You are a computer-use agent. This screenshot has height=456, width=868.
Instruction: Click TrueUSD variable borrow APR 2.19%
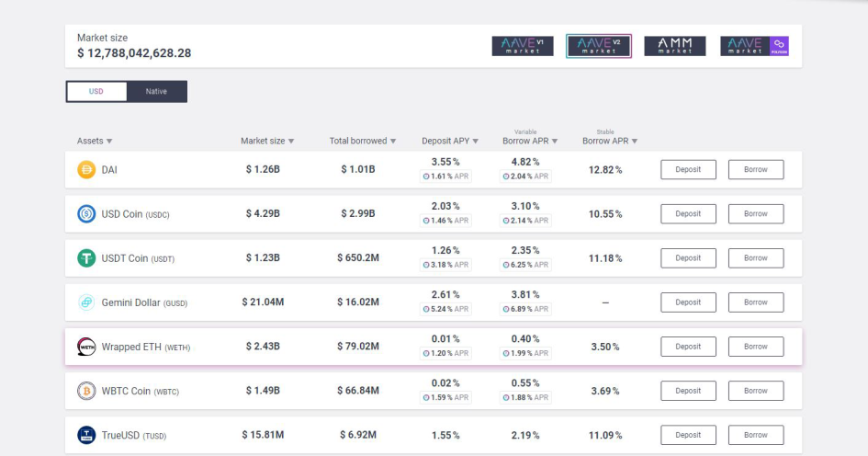525,435
